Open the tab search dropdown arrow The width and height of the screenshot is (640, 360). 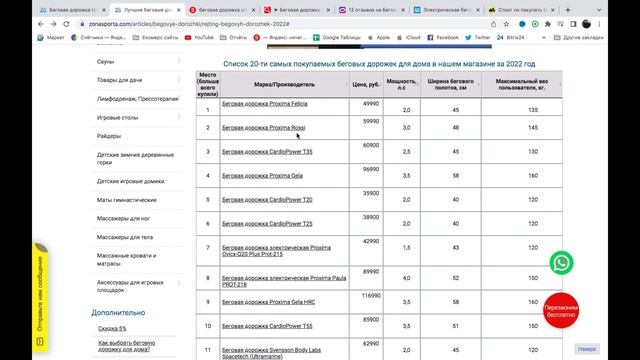(599, 10)
